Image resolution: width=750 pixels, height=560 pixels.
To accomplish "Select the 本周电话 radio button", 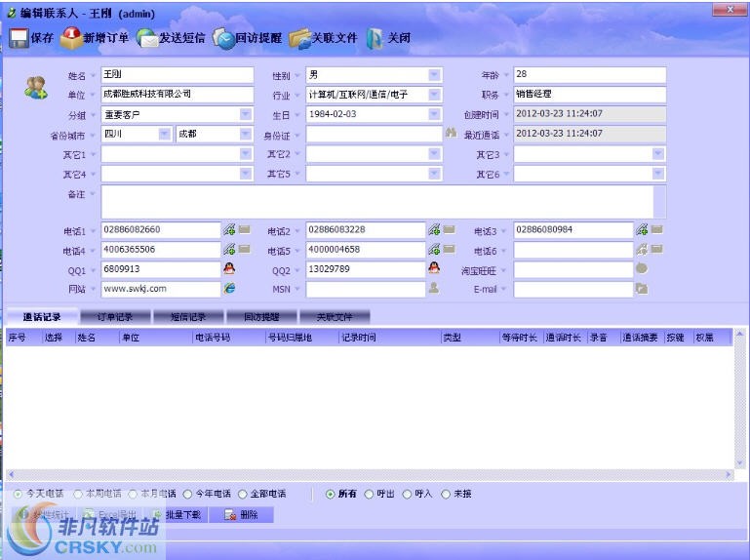I will click(77, 494).
